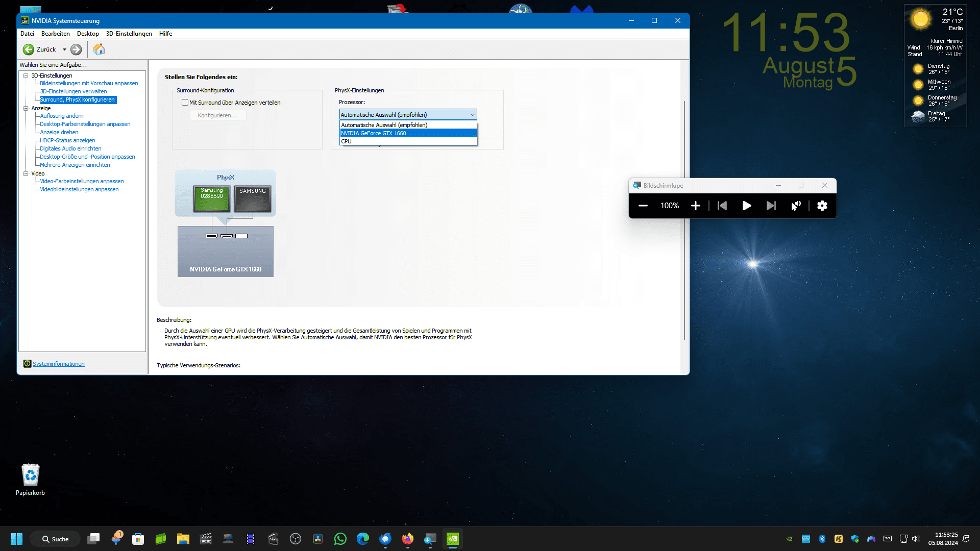Screen dimensions: 980x551
Task: Click the green Zurück back arrow icon
Action: [29, 49]
